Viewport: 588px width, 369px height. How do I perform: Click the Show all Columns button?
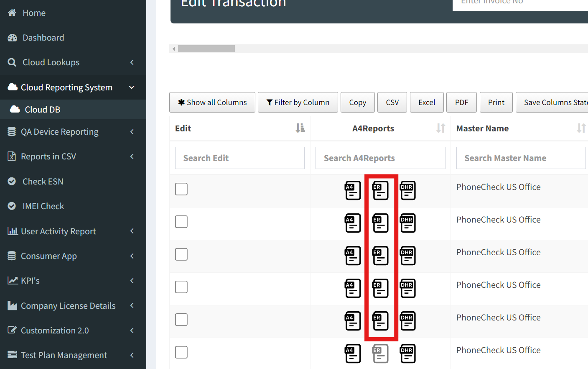[x=212, y=102]
